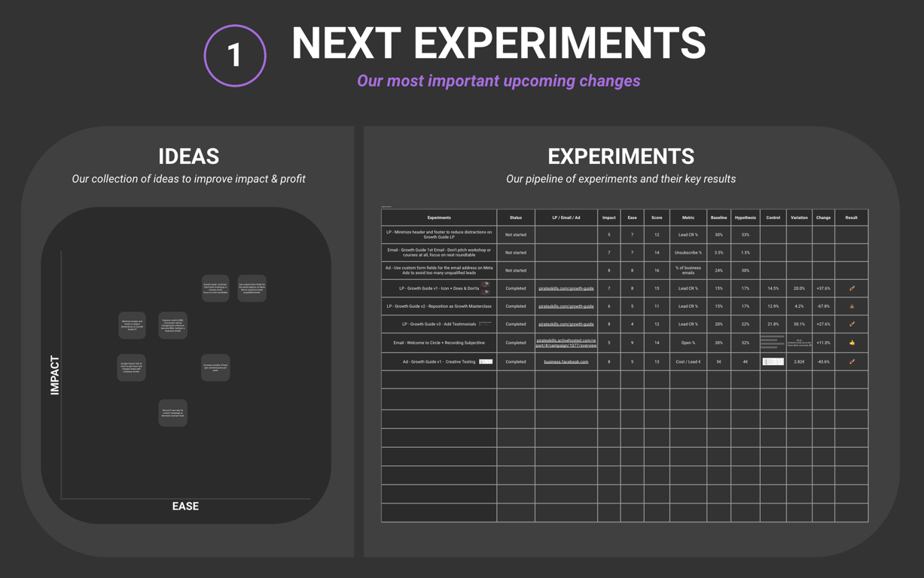Select 'Ad - Use custom form fields' experiment cell
924x578 pixels.
pos(439,270)
